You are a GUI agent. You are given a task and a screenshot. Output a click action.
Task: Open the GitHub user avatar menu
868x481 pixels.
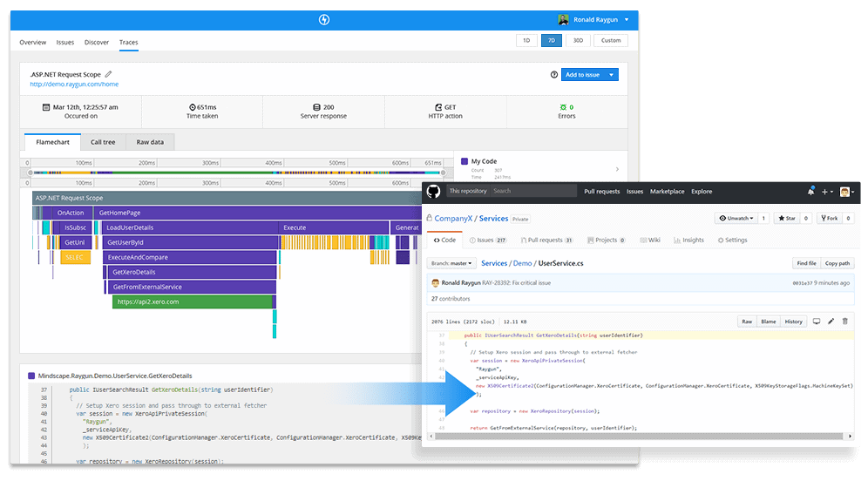(846, 192)
